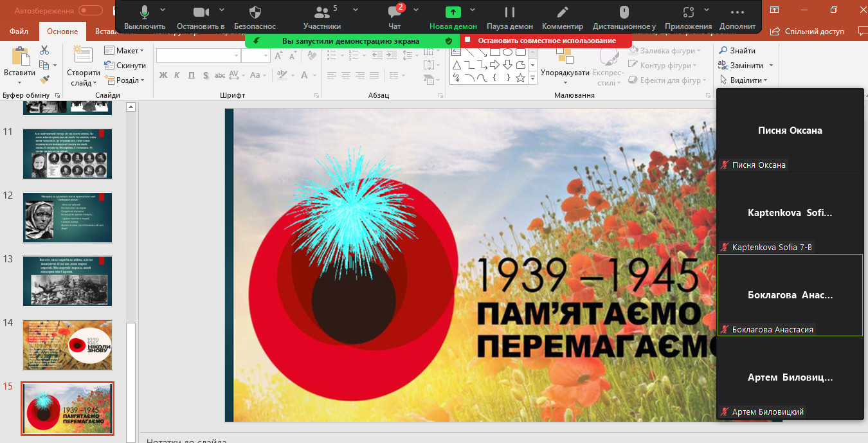Viewport: 868px width, 443px height.
Task: Toggle italic К formatting
Action: [177, 76]
